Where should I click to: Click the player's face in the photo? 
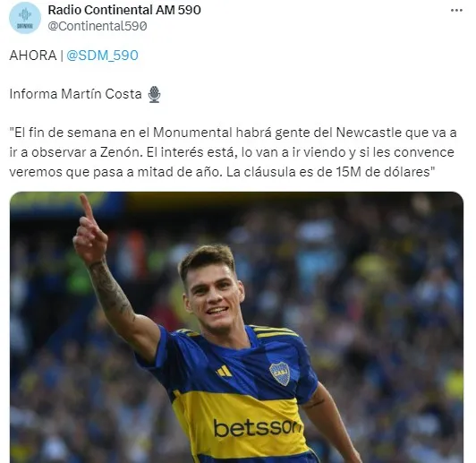pos(212,297)
